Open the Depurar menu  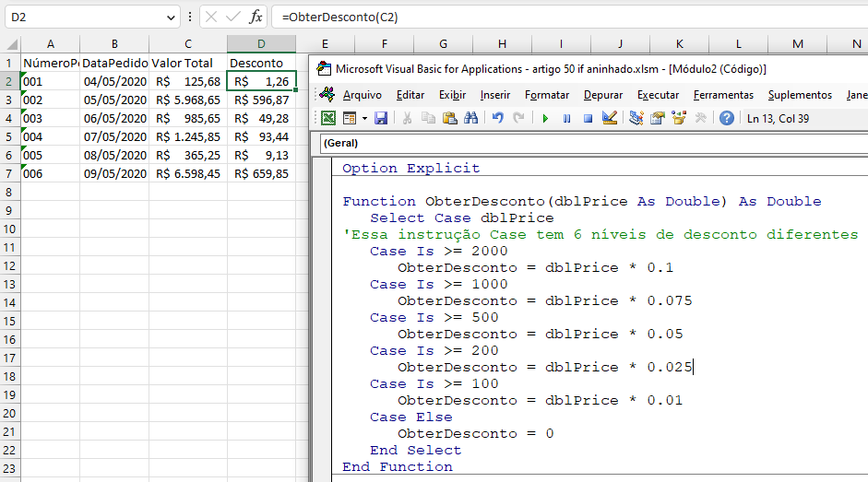coord(603,95)
